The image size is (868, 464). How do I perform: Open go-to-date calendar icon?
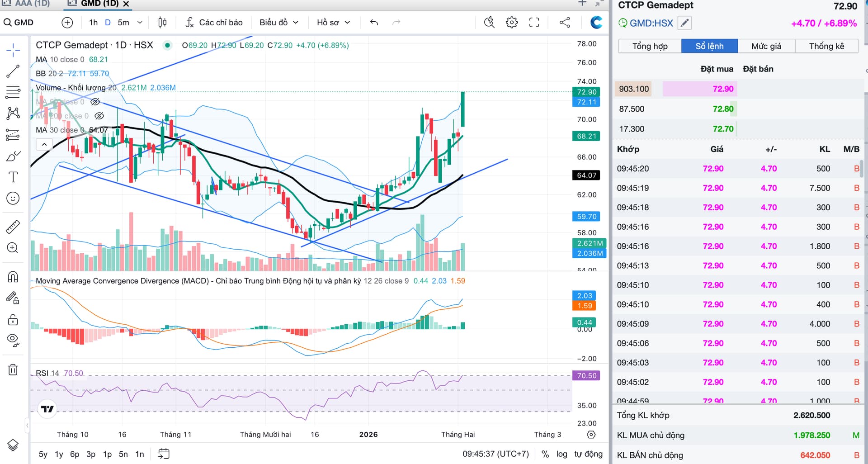(164, 454)
